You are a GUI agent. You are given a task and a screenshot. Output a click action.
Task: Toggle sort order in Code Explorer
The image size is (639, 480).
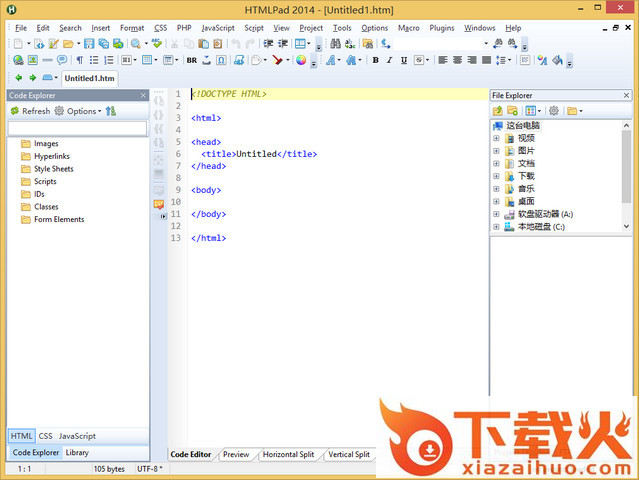click(x=111, y=111)
